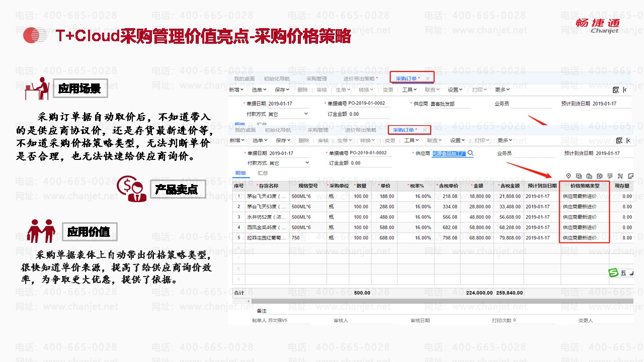This screenshot has height=362, width=644.
Task: Click the picture icon at the icon row's end
Action: [x=631, y=176]
